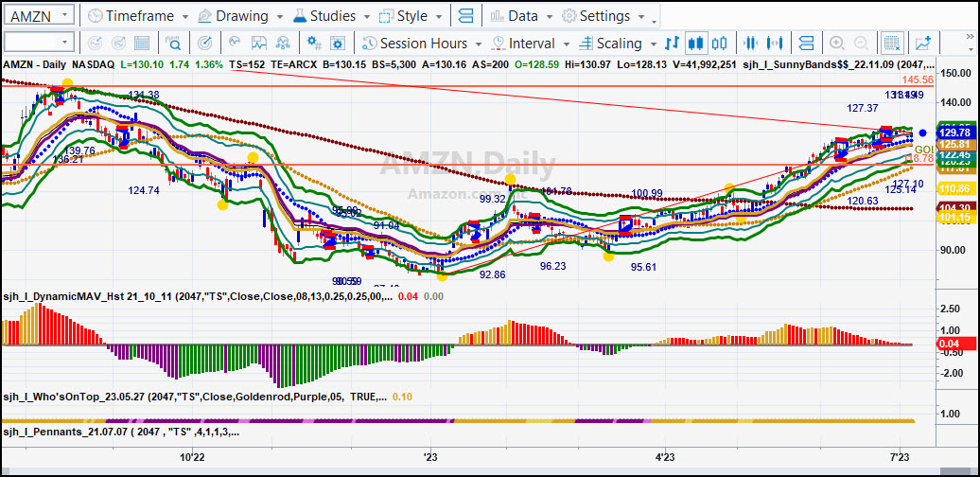Click the chart-with-wave analysis icon

(259, 44)
